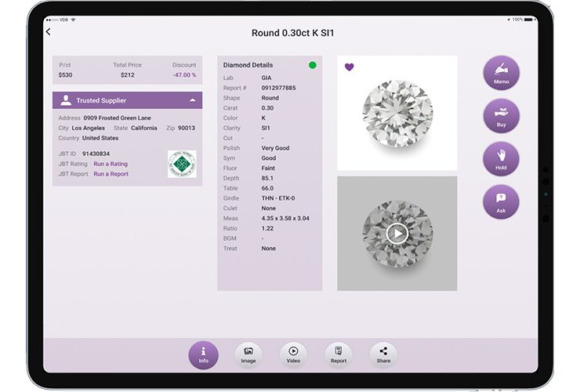Click the Run a Rating link

[111, 164]
